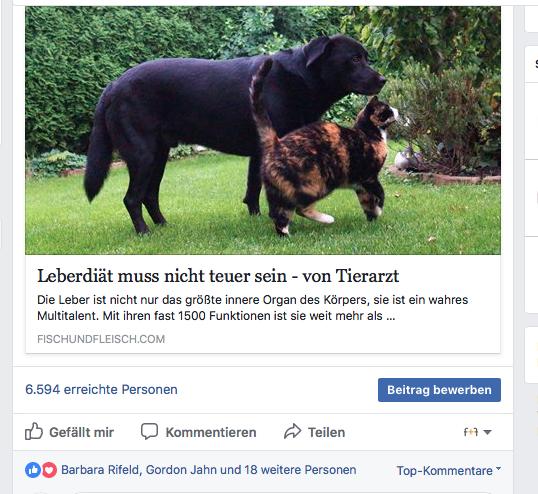The width and height of the screenshot is (538, 494).
Task: Open the Leberdiät muss nicht teuer sein headline
Action: 218,276
